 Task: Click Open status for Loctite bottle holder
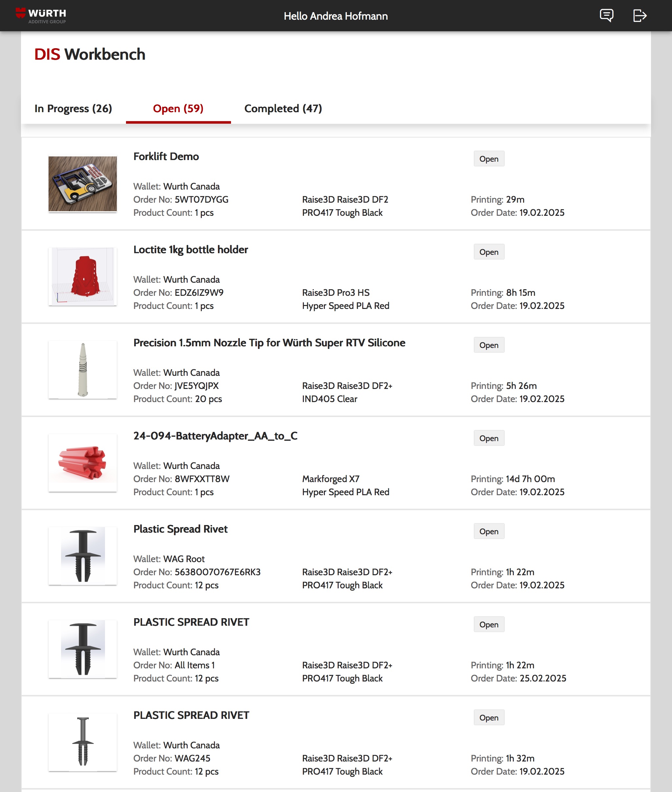pyautogui.click(x=489, y=252)
